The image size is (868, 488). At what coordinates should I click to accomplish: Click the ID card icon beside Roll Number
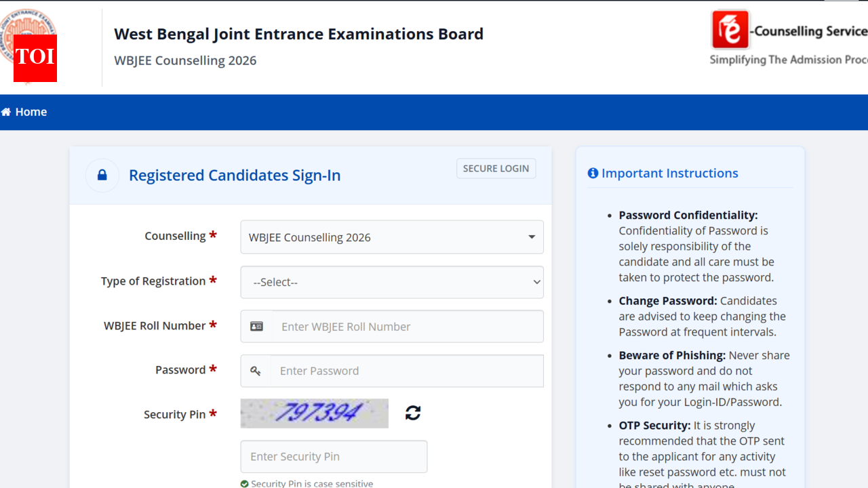(256, 327)
